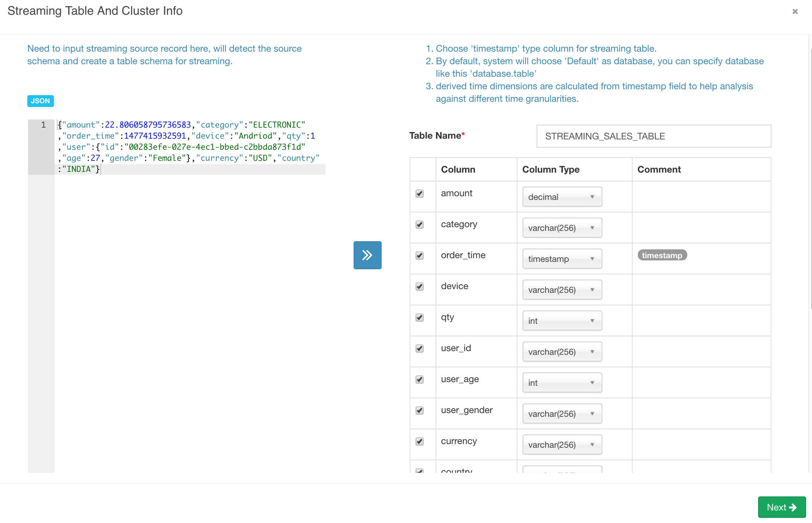
Task: Toggle the user_age column checkbox
Action: [x=420, y=380]
